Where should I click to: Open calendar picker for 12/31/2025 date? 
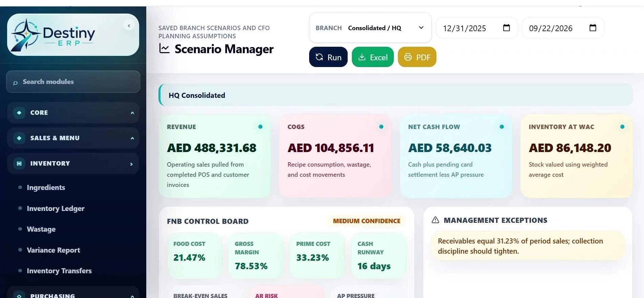507,28
